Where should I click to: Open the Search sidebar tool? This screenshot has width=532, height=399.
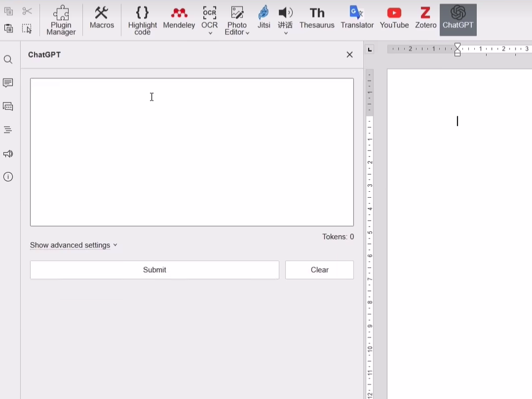(x=8, y=60)
